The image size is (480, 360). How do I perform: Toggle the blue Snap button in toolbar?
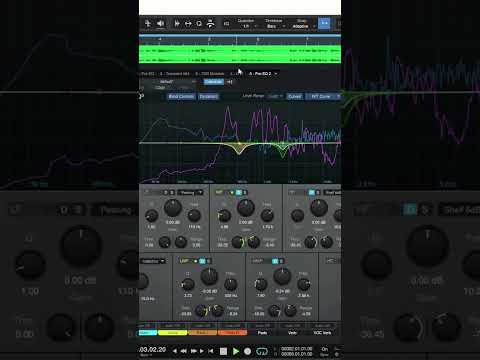click(324, 23)
